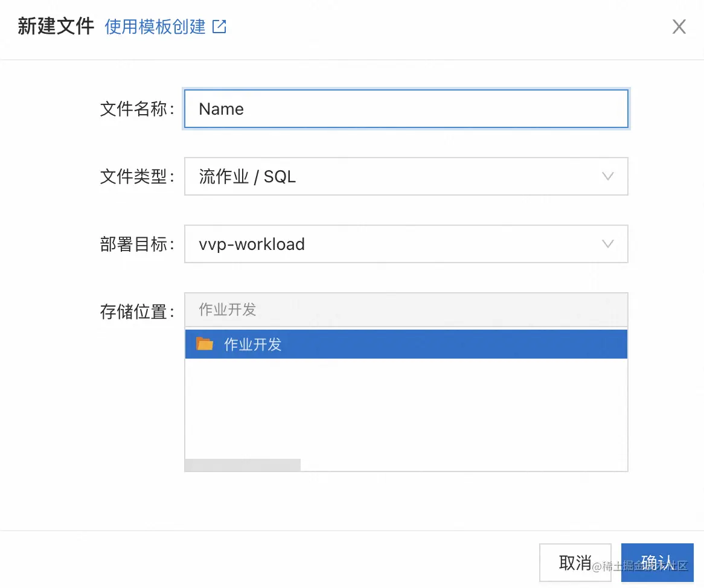704x588 pixels.
Task: Focus the 文件名称 input field
Action: pos(406,109)
